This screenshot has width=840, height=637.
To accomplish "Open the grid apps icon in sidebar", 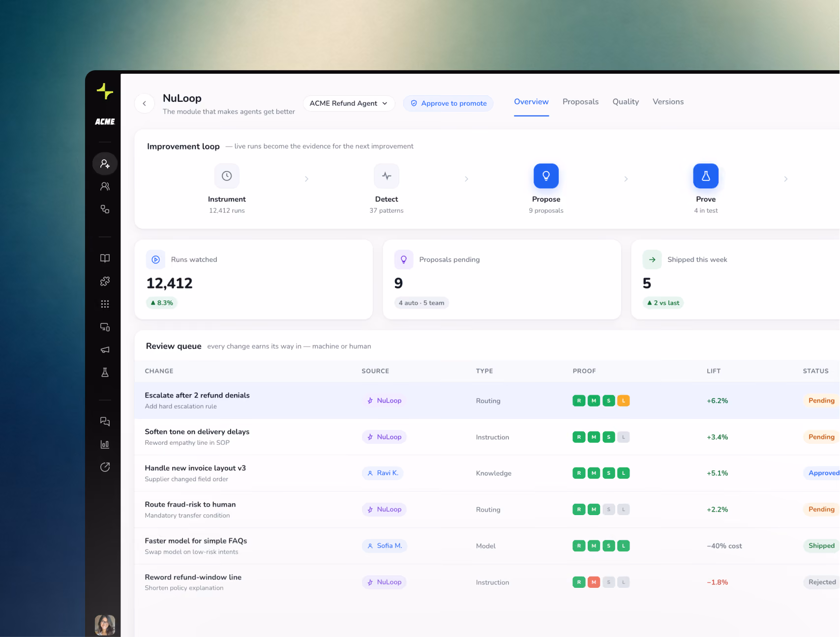I will (105, 304).
